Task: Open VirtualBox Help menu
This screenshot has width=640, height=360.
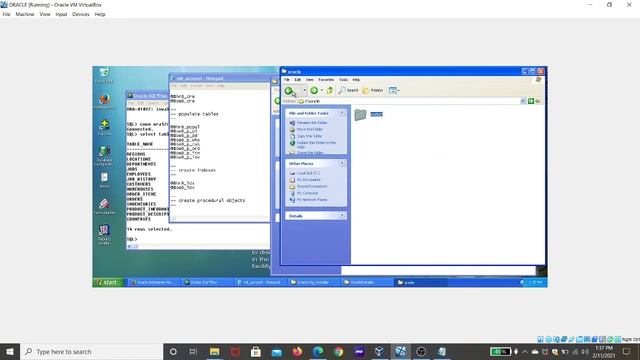Action: (100, 14)
